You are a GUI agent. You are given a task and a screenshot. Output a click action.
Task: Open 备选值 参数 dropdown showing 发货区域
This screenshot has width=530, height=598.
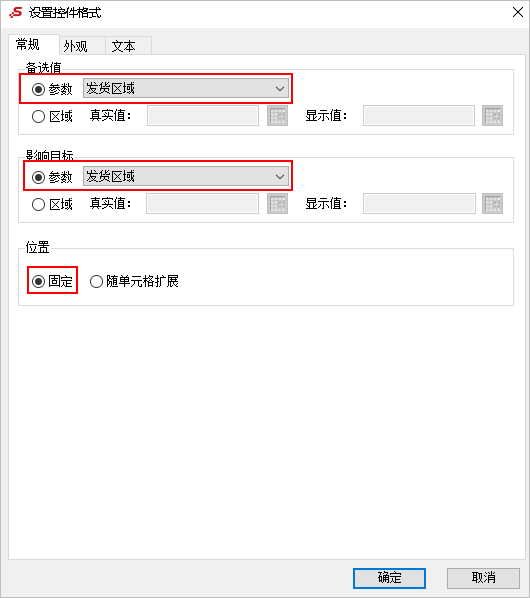click(186, 88)
